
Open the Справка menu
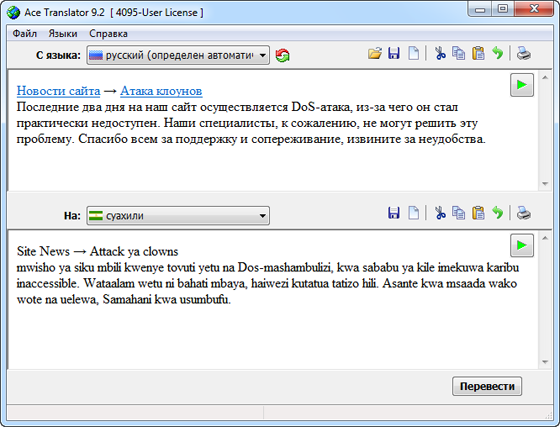(x=108, y=34)
